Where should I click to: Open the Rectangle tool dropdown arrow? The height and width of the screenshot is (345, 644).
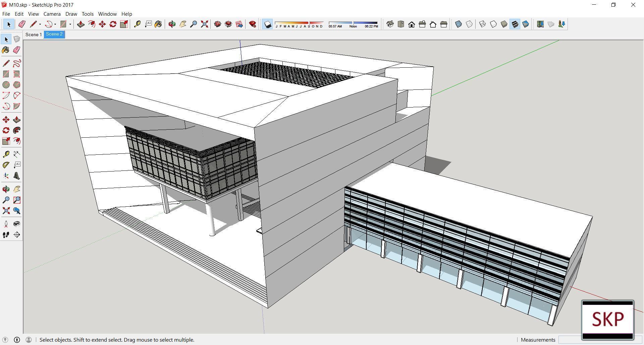pos(70,24)
